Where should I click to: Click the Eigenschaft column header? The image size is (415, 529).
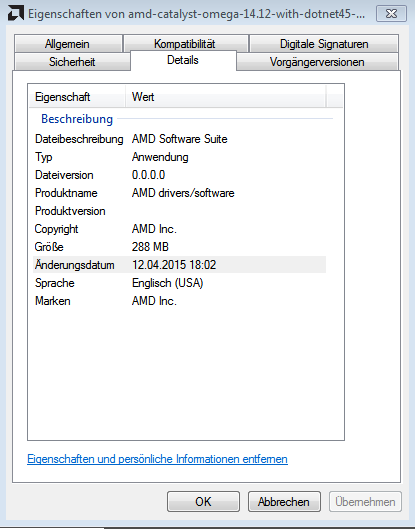coord(77,97)
